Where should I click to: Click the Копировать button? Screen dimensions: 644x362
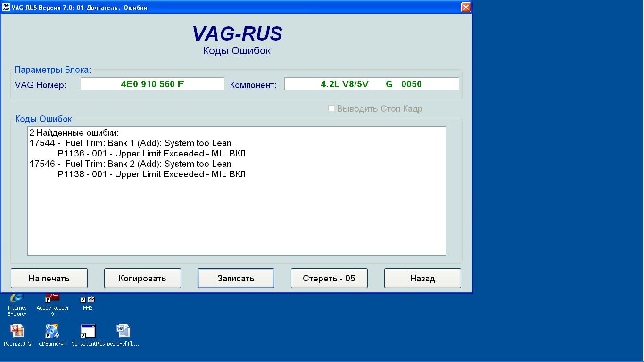point(142,278)
